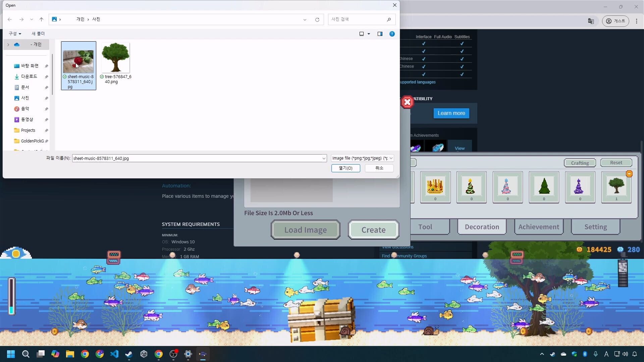Expand the file name combo box dropdown
The height and width of the screenshot is (362, 644).
click(323, 158)
